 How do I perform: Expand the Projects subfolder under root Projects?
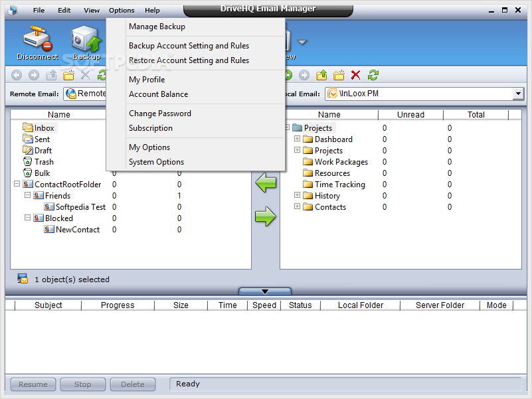[297, 149]
